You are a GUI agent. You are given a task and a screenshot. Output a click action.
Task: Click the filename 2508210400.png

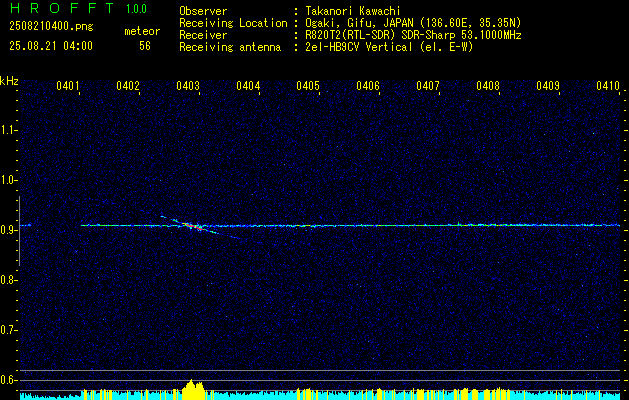pos(51,27)
